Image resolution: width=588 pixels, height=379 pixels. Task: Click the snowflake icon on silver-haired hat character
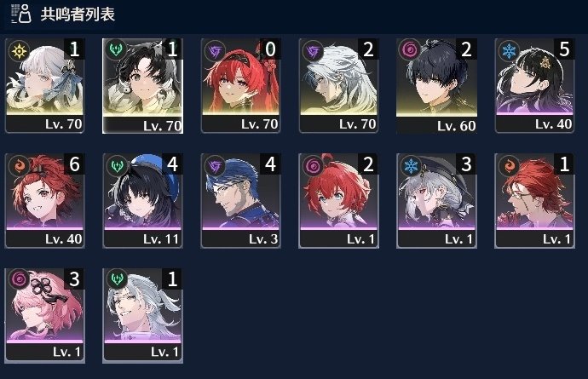411,166
